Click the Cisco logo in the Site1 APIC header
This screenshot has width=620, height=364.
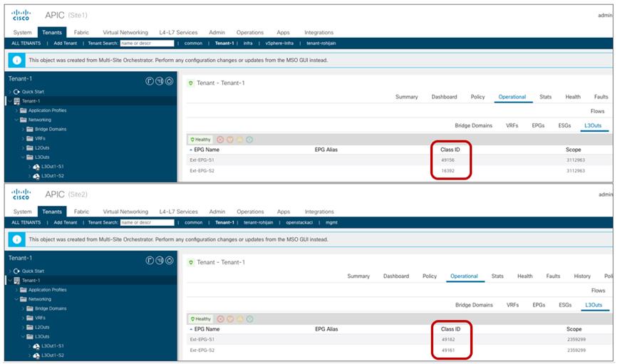[x=21, y=15]
